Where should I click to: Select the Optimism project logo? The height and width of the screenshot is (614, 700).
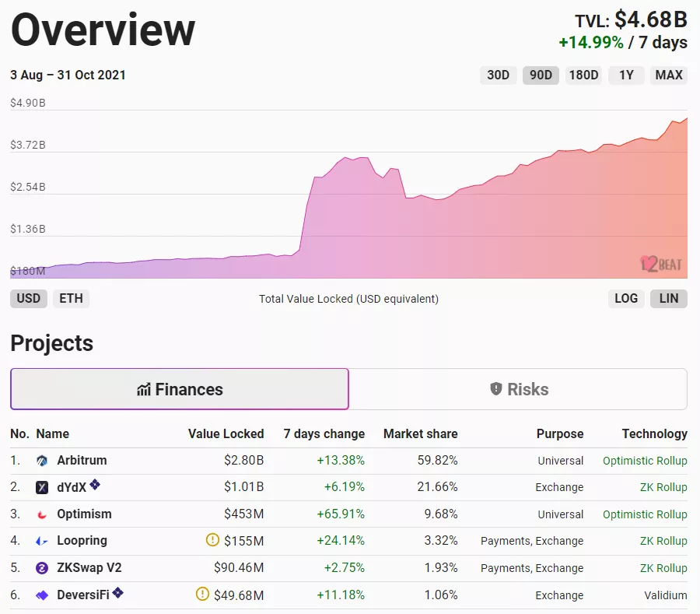(41, 514)
